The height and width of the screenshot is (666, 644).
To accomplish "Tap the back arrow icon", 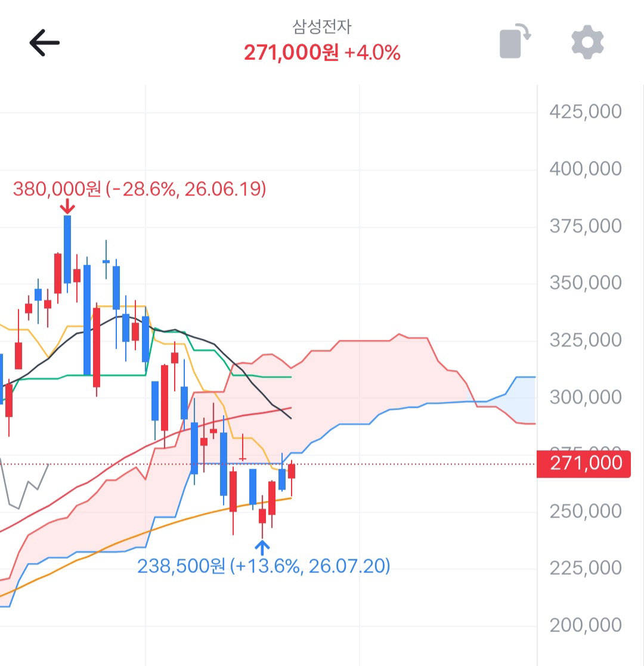I will click(x=44, y=42).
